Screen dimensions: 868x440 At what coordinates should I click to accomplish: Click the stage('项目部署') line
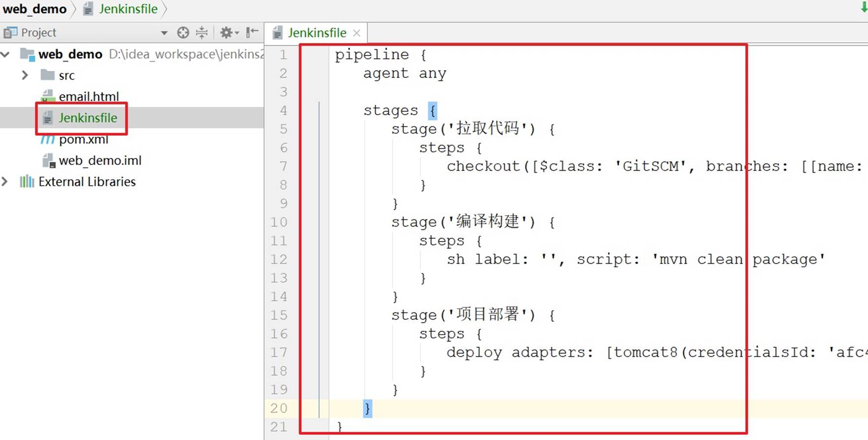coord(473,315)
